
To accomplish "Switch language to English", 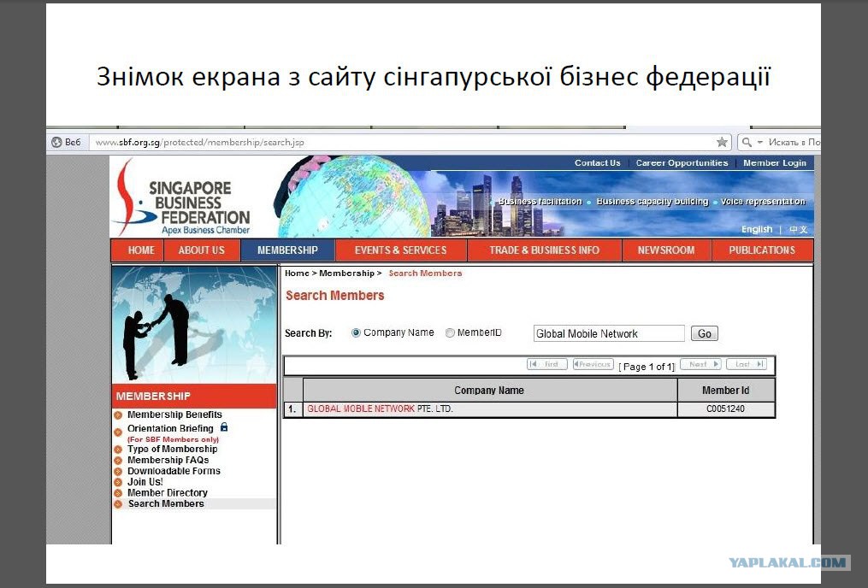I will pyautogui.click(x=756, y=229).
